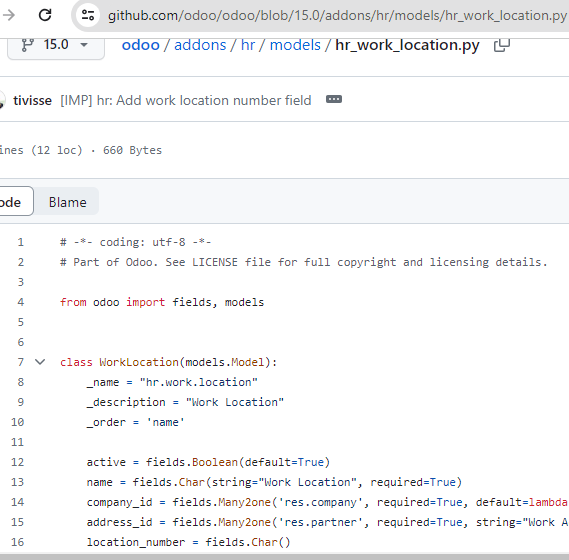Click line number 7 of the file

point(21,362)
